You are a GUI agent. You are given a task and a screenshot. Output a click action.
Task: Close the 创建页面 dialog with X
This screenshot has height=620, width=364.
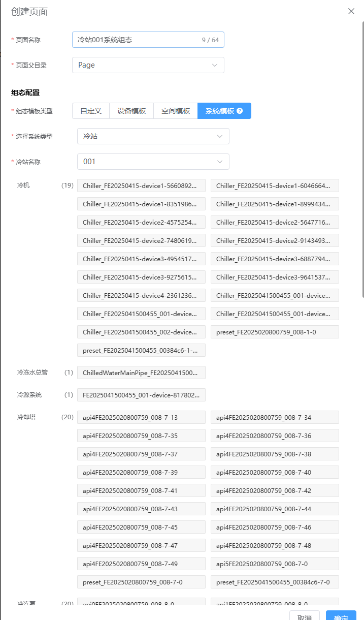click(351, 11)
